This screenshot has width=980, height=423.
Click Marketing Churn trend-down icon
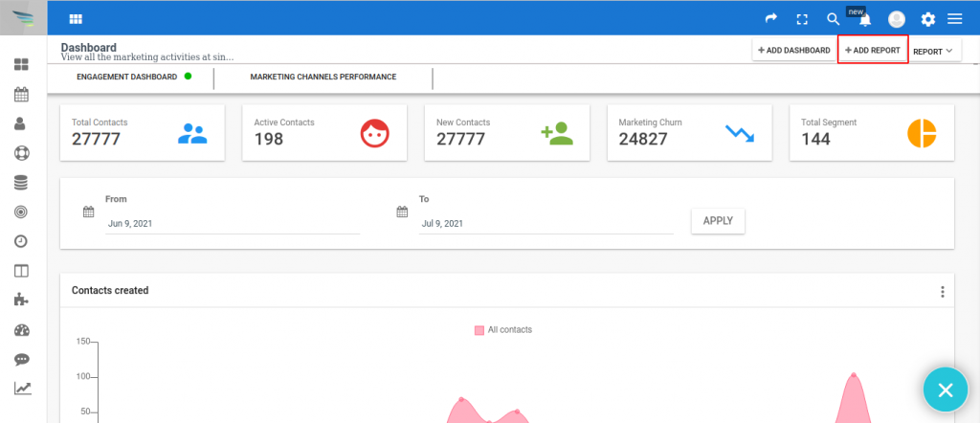tap(740, 133)
